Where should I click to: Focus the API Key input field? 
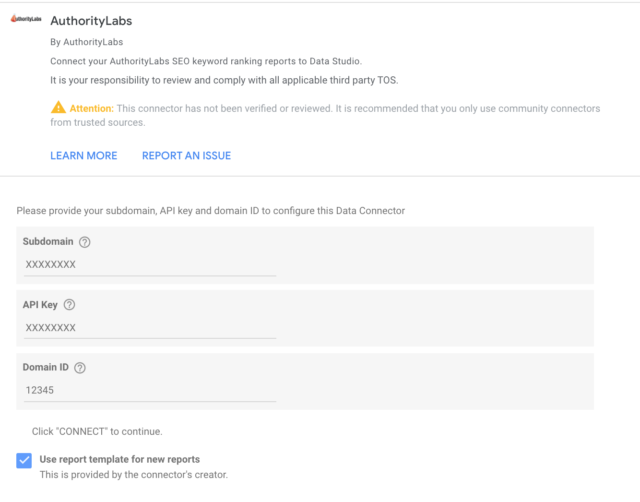[x=150, y=327]
